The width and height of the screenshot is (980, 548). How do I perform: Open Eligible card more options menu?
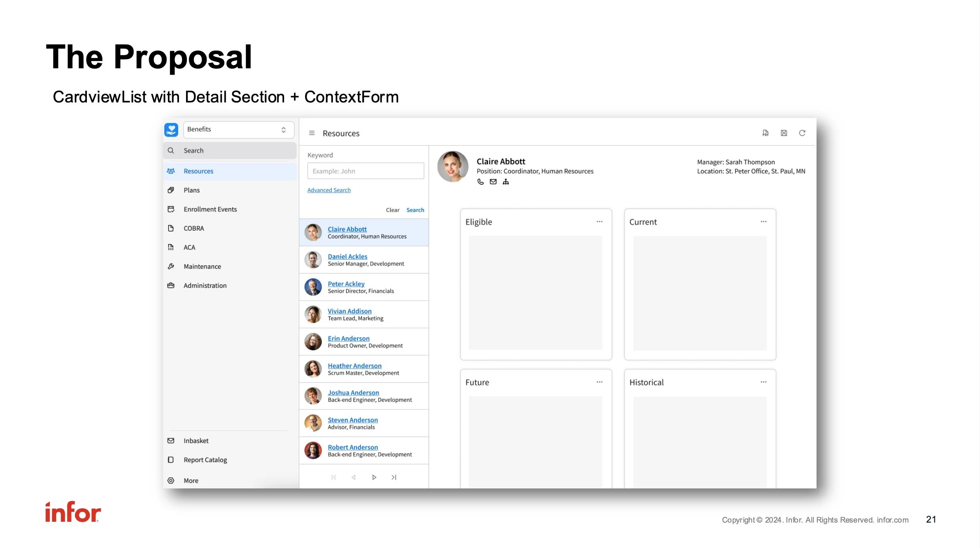click(600, 222)
